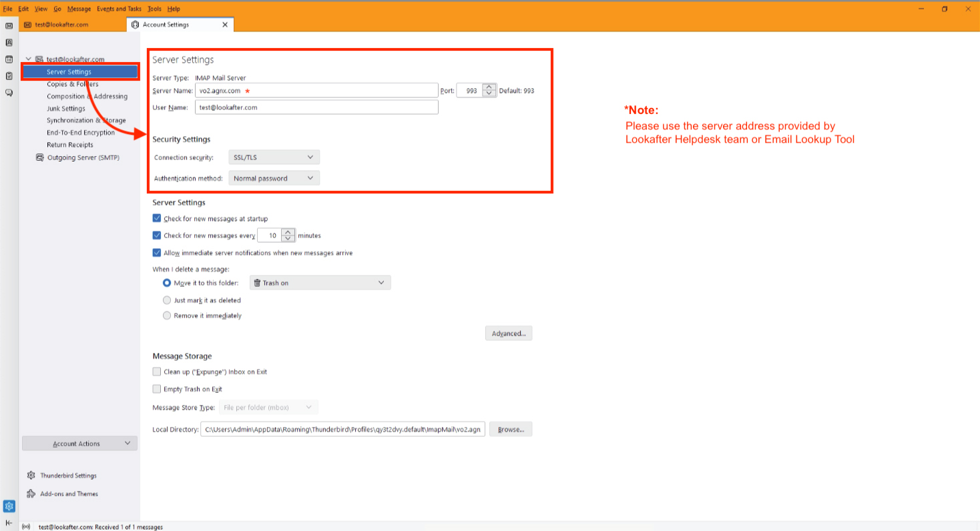Open Chat from the spaces toolbar

tap(9, 93)
